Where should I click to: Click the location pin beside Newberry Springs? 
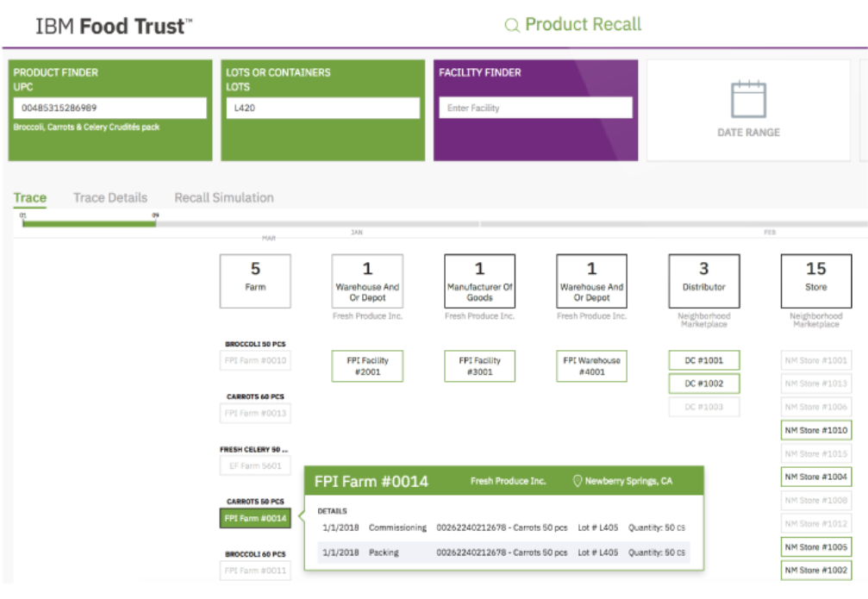pos(578,481)
